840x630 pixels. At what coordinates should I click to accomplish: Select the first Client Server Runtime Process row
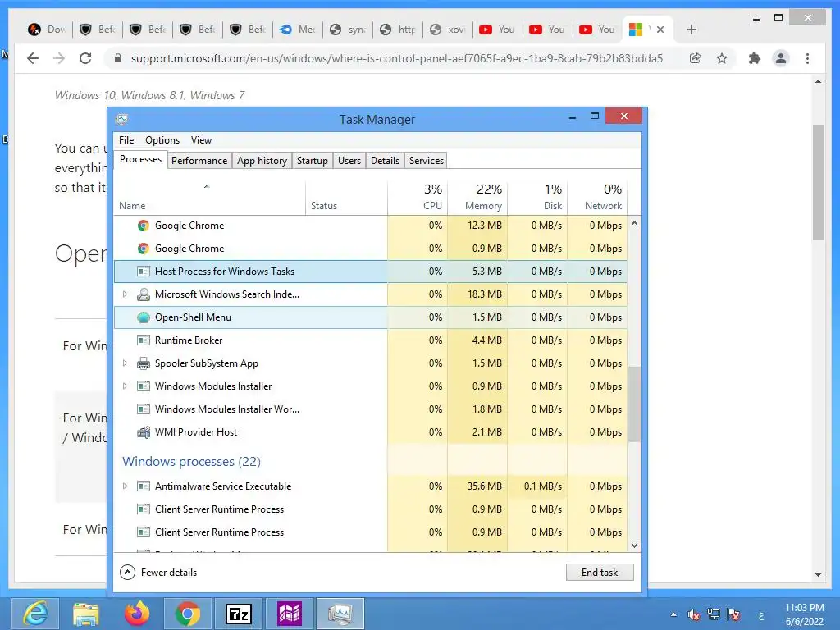point(370,509)
